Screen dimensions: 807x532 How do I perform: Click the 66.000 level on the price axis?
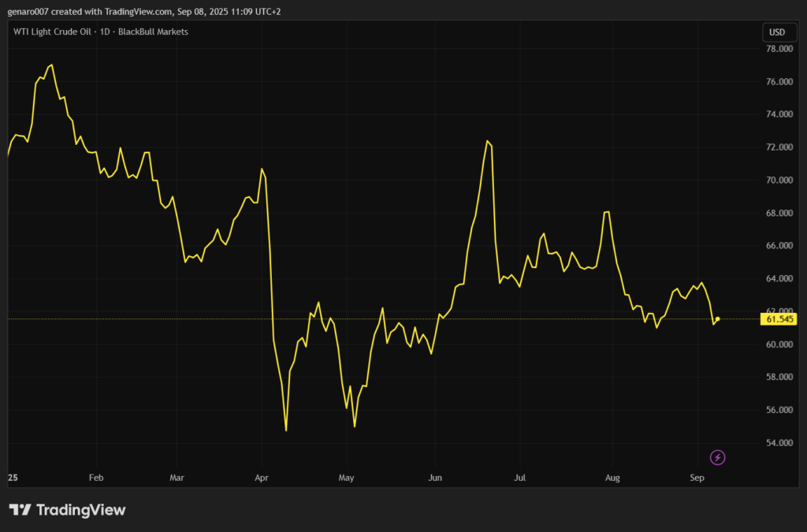tap(779, 246)
